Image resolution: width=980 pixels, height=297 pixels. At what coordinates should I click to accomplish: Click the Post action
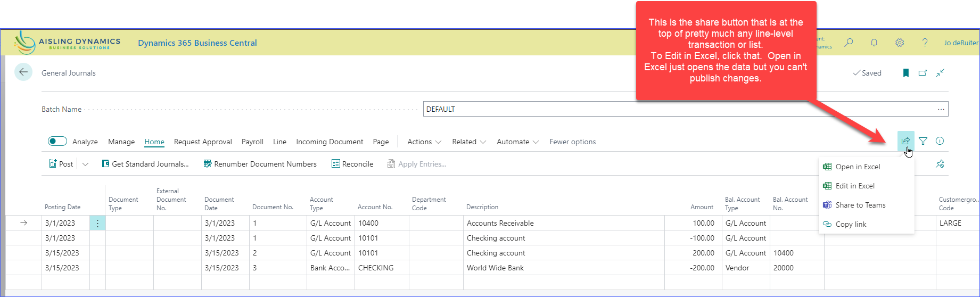(61, 164)
